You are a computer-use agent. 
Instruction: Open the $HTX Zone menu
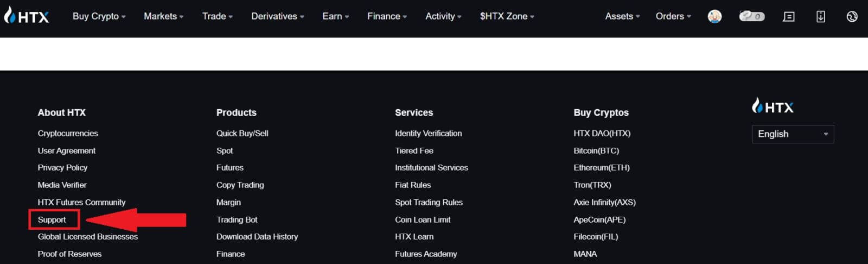(x=507, y=16)
